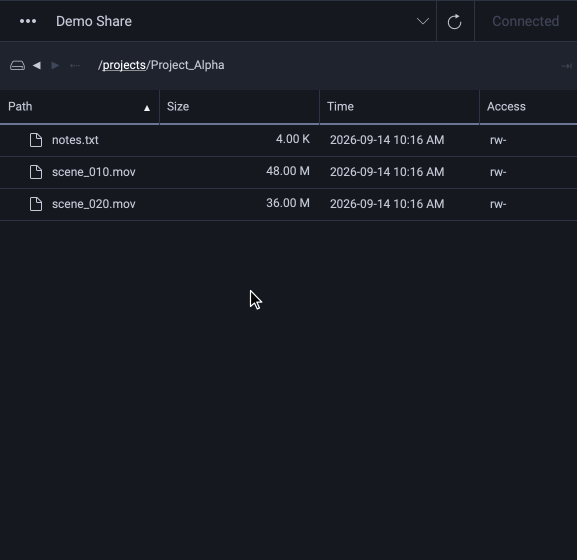
Task: Click the 48.00 M size value
Action: [288, 171]
